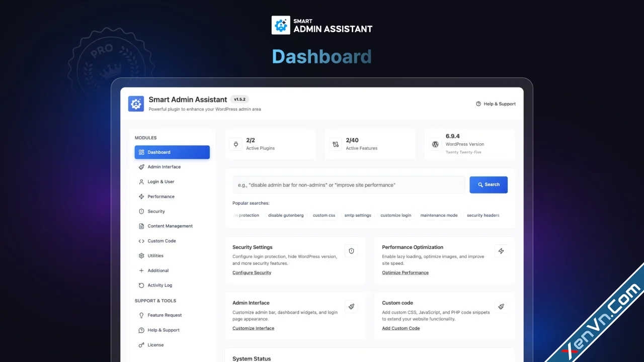Select Security in the sidebar
Viewport: 644px width, 362px height.
tap(172, 211)
